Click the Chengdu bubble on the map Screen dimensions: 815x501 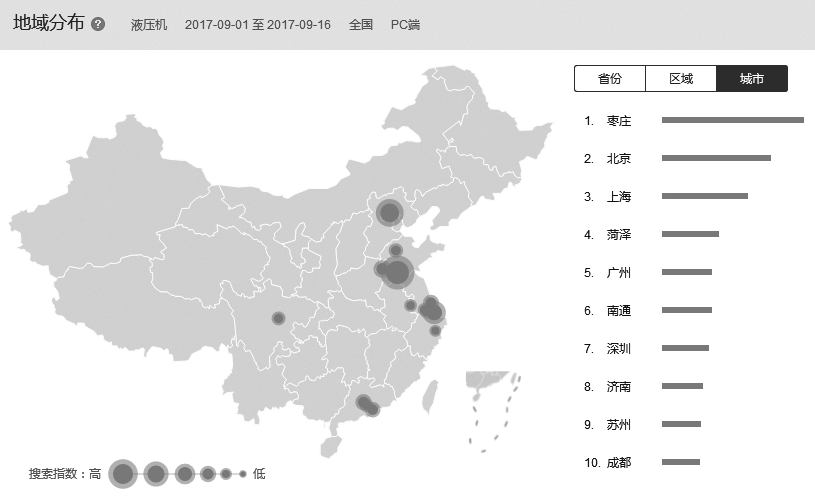(278, 318)
